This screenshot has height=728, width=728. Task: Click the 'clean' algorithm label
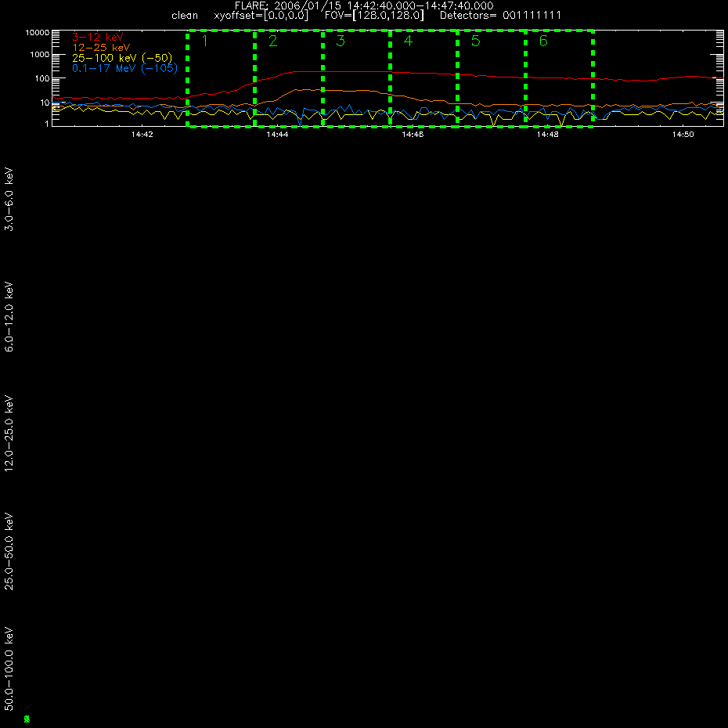coord(184,16)
